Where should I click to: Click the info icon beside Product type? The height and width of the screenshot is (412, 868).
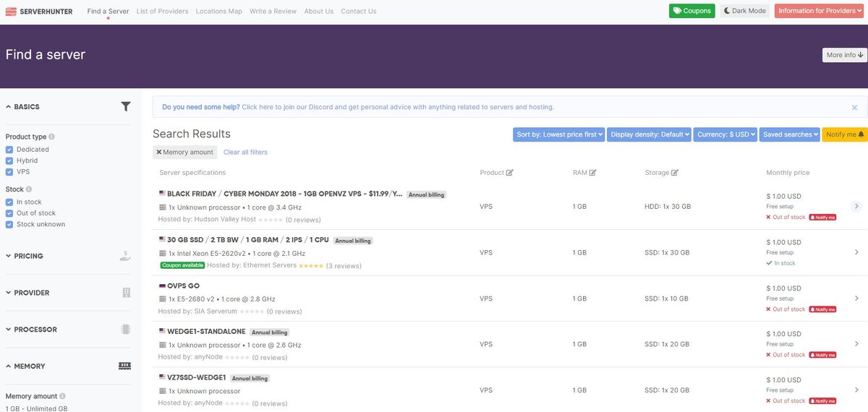(x=51, y=137)
